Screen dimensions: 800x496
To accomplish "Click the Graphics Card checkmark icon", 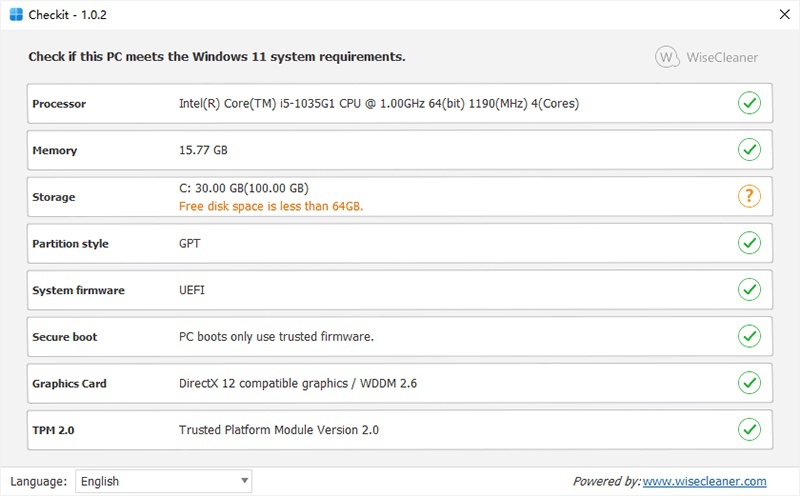I will 749,383.
